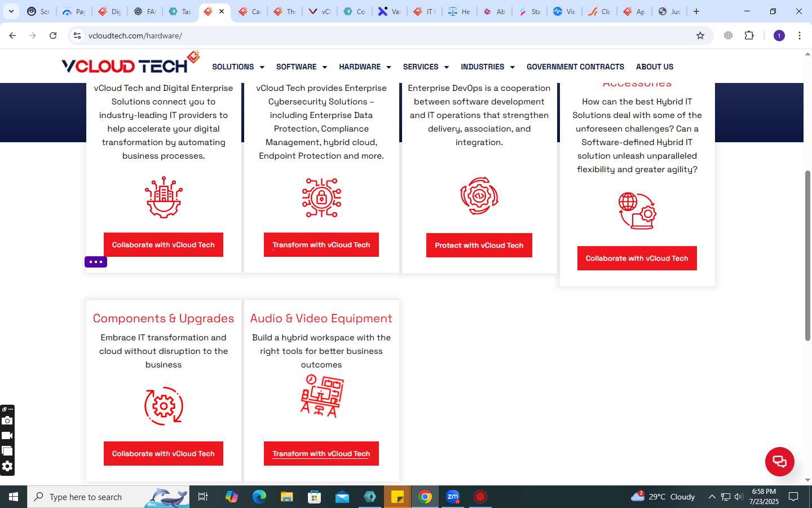Switch to the Jus browser tab
Image resolution: width=812 pixels, height=508 pixels.
(x=669, y=11)
